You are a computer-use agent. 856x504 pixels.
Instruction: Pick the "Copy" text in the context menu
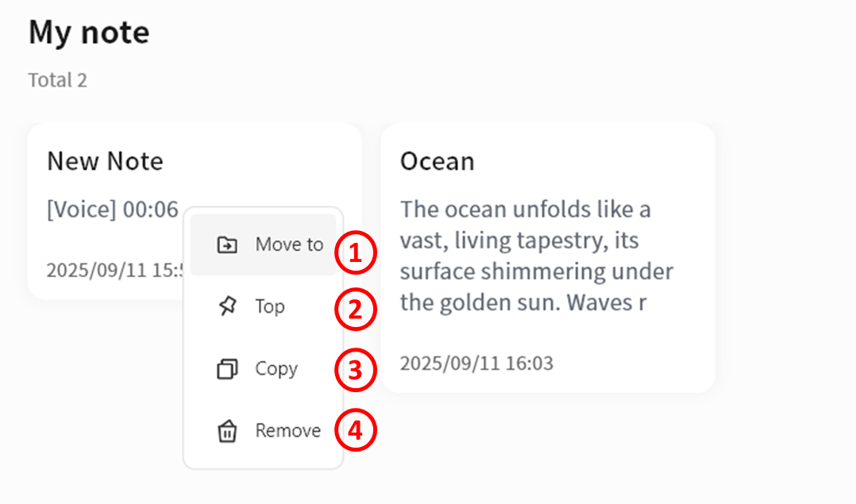point(276,368)
